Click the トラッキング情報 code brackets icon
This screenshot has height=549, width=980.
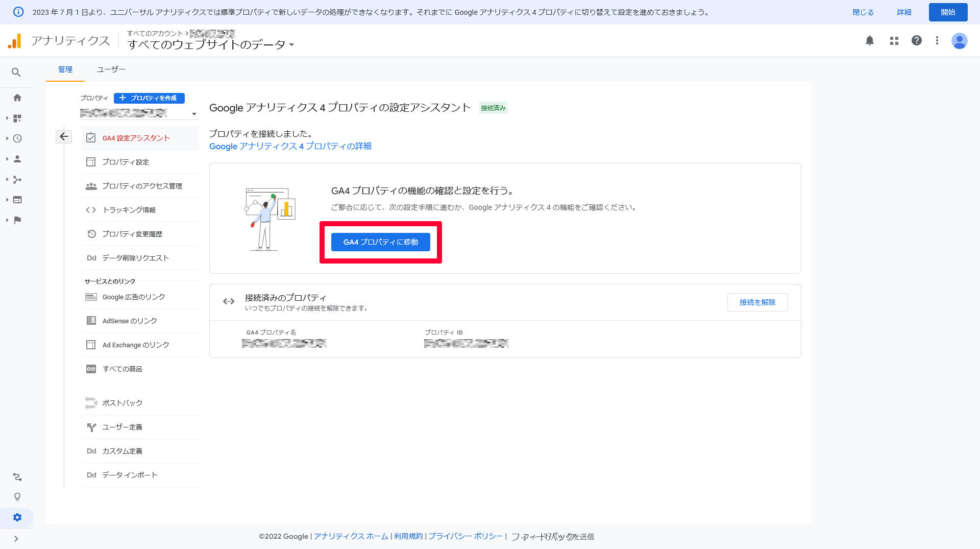point(91,210)
